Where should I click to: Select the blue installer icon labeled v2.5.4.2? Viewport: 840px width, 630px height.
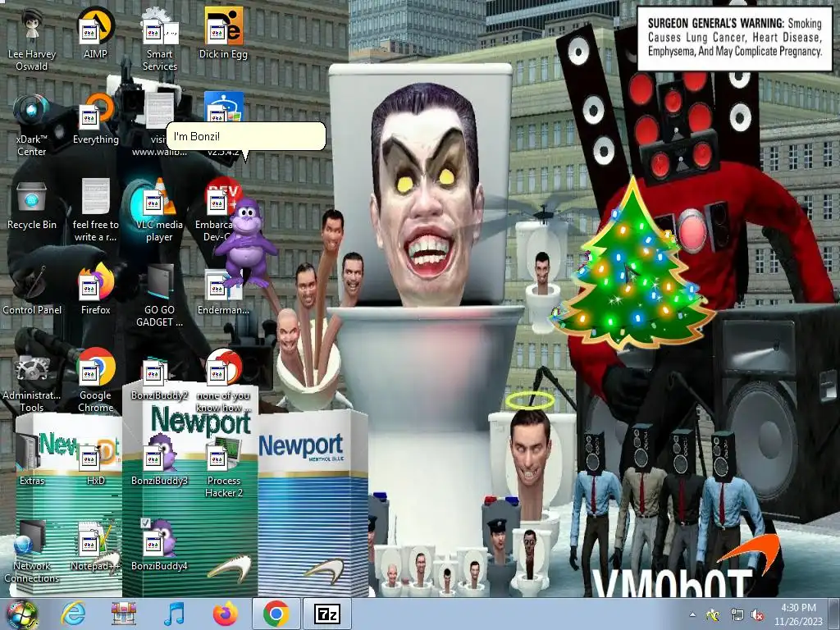223,107
